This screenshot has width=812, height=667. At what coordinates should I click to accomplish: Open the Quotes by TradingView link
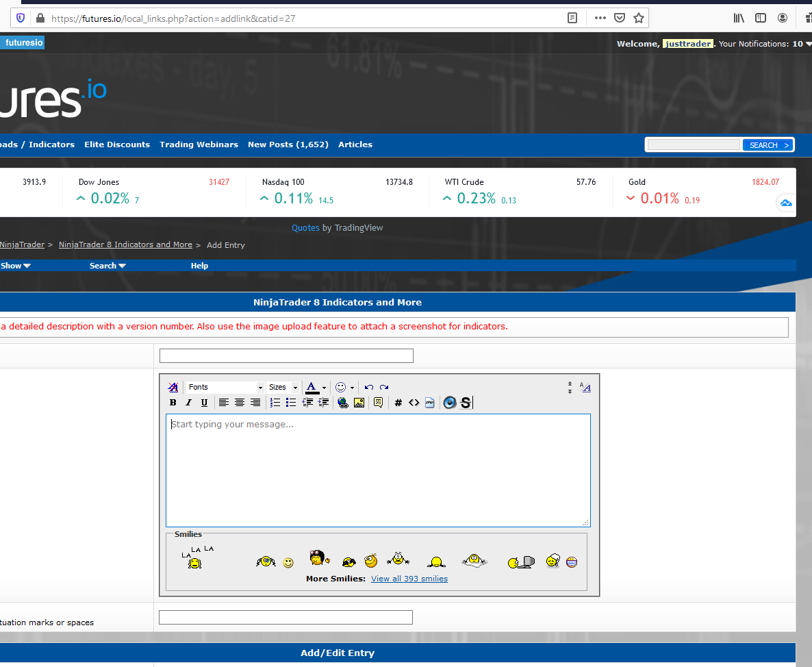tap(305, 228)
